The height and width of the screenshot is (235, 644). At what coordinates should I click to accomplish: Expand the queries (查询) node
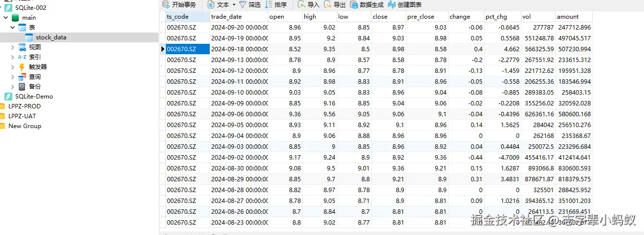click(x=12, y=77)
